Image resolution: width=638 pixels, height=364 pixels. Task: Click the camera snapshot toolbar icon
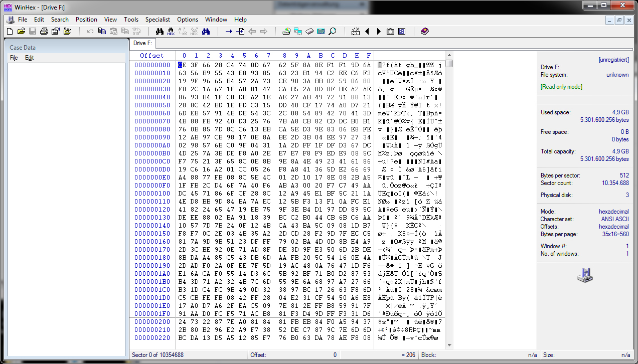click(390, 32)
